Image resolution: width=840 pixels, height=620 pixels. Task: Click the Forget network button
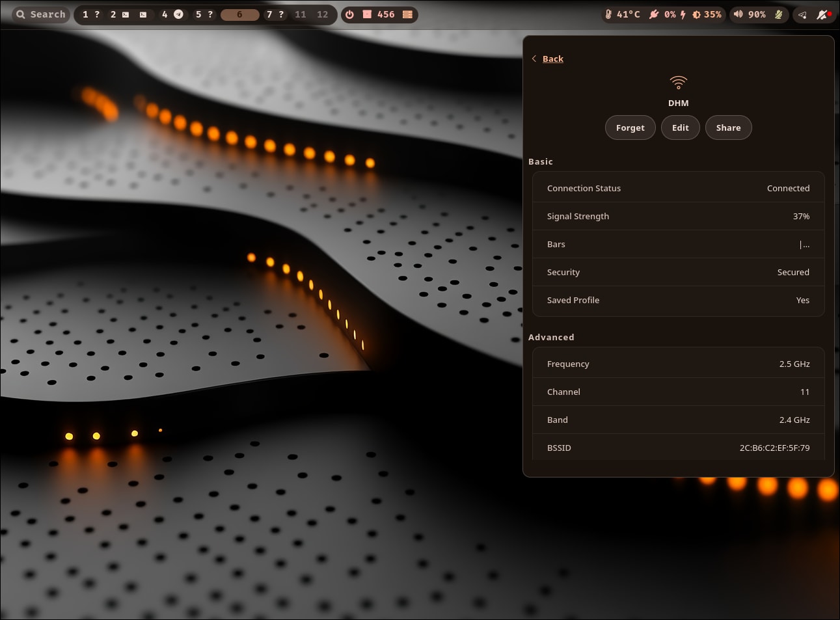click(630, 128)
